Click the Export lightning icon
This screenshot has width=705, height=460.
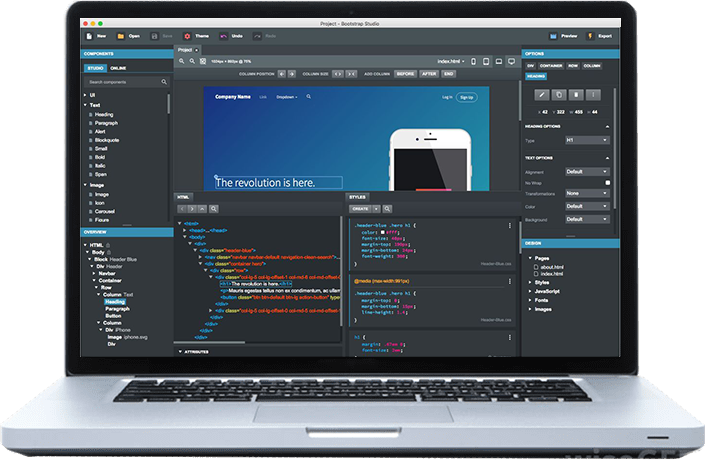[x=590, y=35]
